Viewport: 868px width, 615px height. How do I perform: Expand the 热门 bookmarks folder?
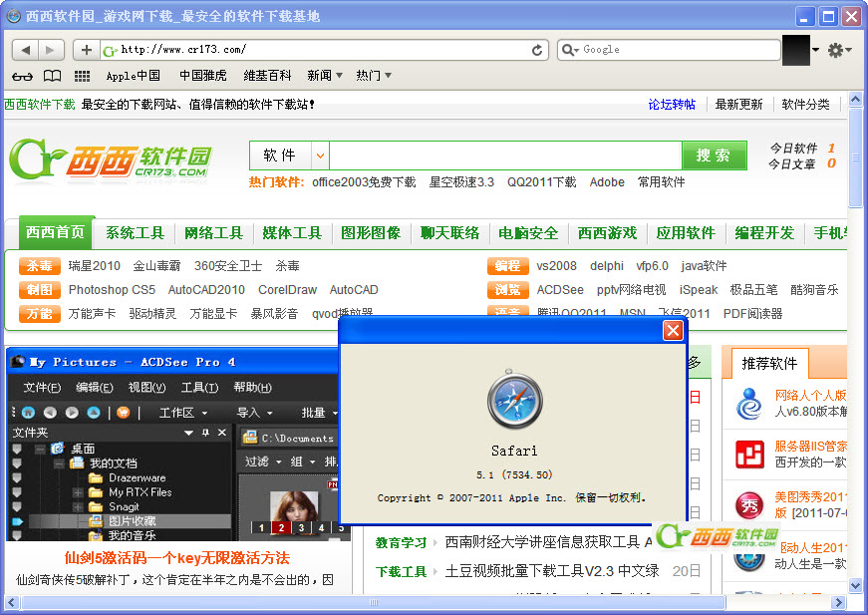point(374,76)
